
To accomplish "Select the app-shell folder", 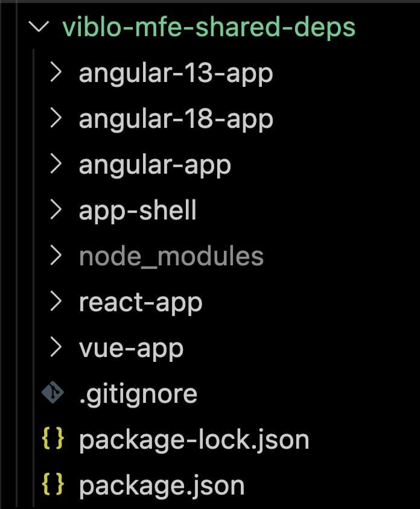I will [x=139, y=210].
